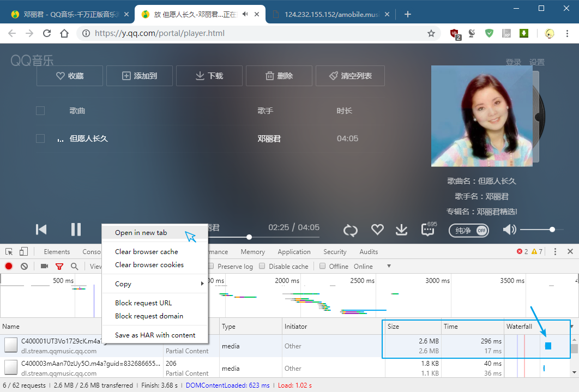This screenshot has width=579, height=392.
Task: Enable the Offline checkbox
Action: click(322, 266)
